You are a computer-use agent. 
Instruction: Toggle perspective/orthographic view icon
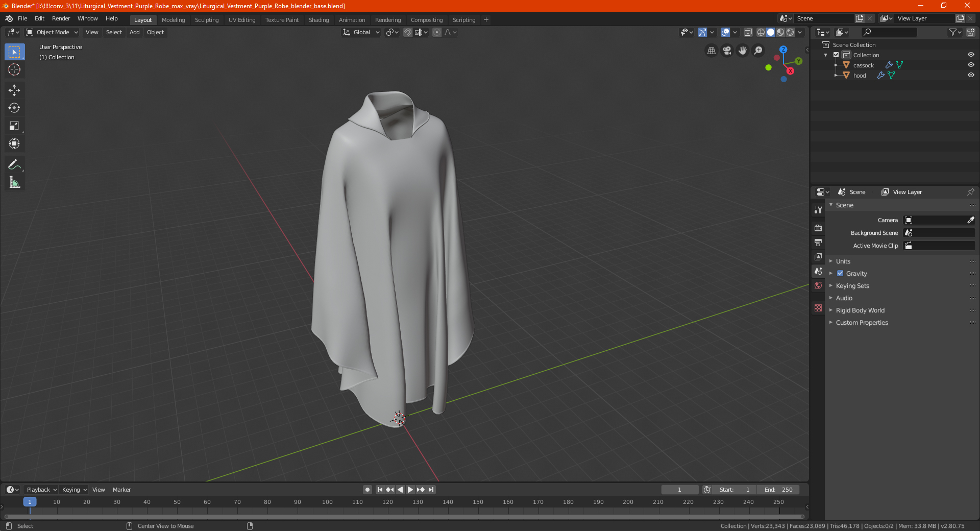(x=711, y=51)
